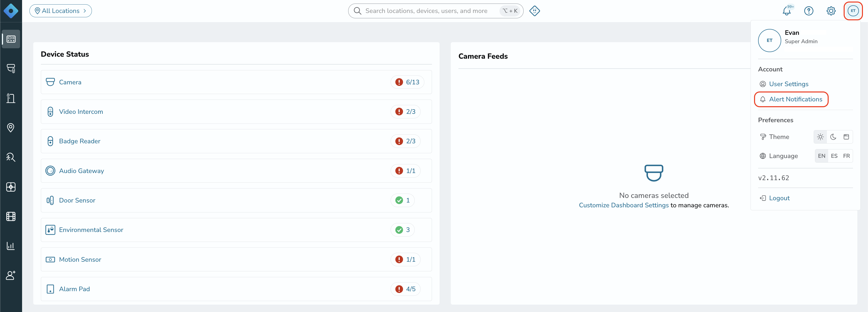Click the search locations and devices field
868x312 pixels.
click(435, 11)
